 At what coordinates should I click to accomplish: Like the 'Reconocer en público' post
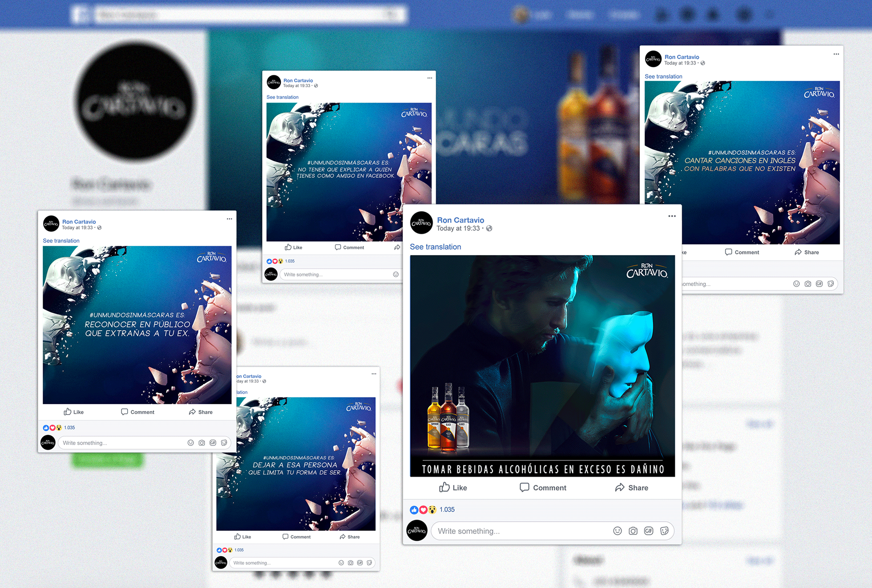(x=74, y=412)
